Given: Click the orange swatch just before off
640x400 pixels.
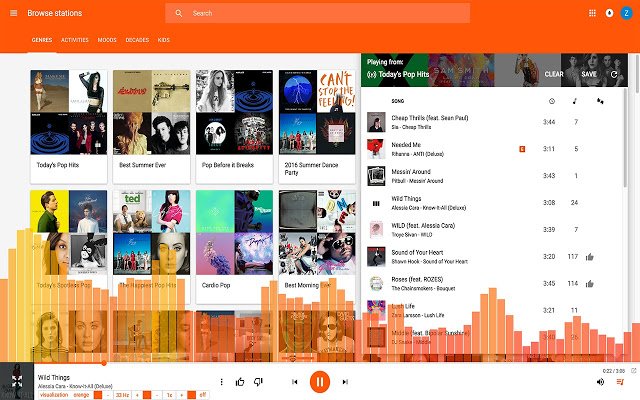Looking at the screenshot, I should click(191, 395).
